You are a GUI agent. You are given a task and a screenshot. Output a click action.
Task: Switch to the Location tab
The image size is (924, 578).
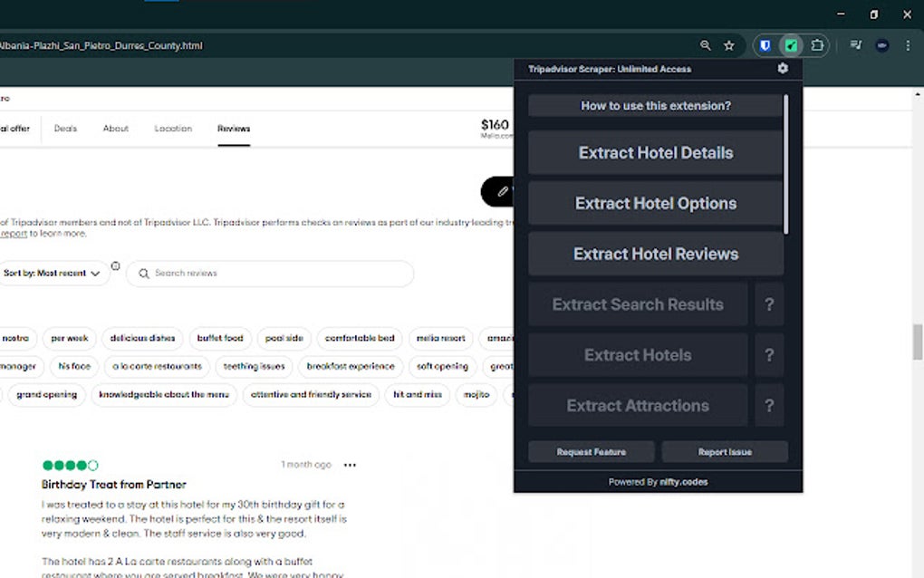point(173,128)
